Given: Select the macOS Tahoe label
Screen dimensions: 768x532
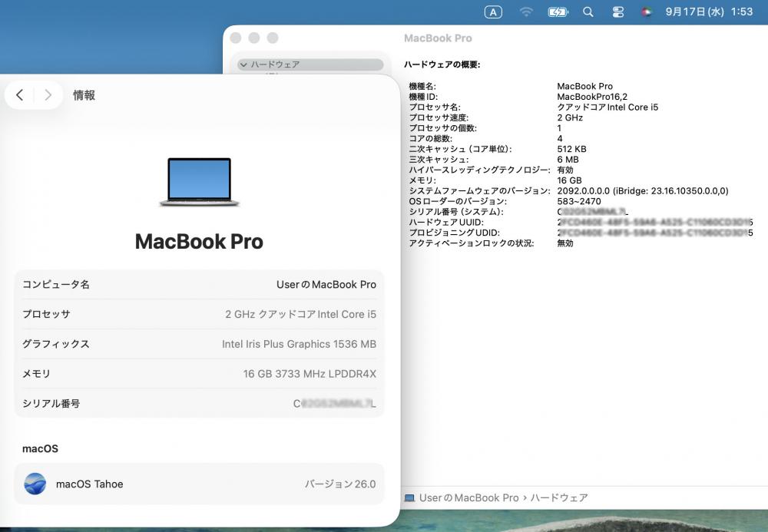Looking at the screenshot, I should click(90, 484).
